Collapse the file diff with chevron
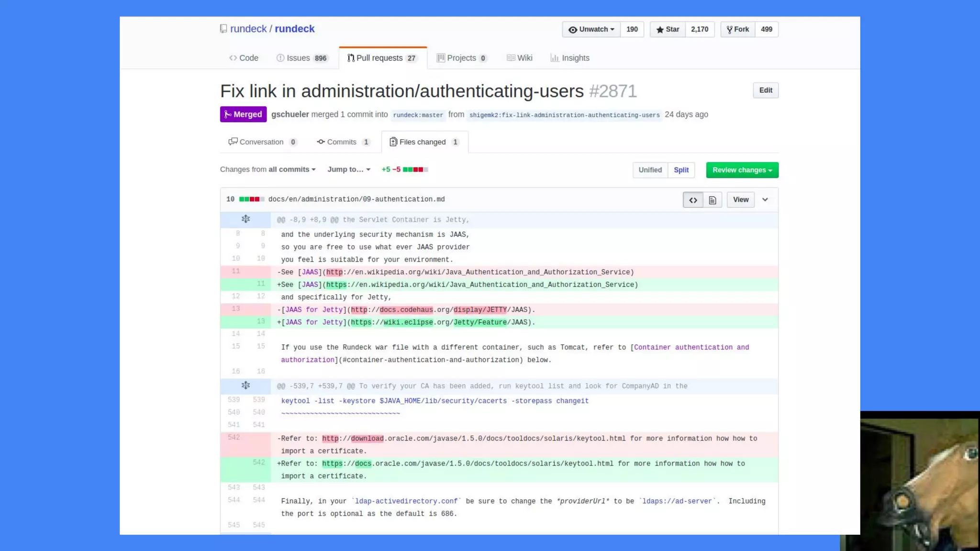Viewport: 980px width, 551px height. click(765, 200)
